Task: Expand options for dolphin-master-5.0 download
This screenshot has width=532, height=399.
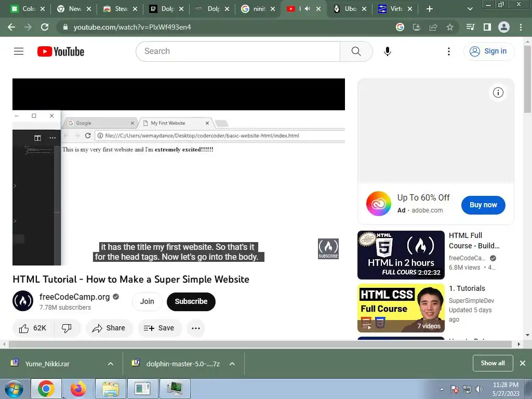Action: [x=232, y=364]
